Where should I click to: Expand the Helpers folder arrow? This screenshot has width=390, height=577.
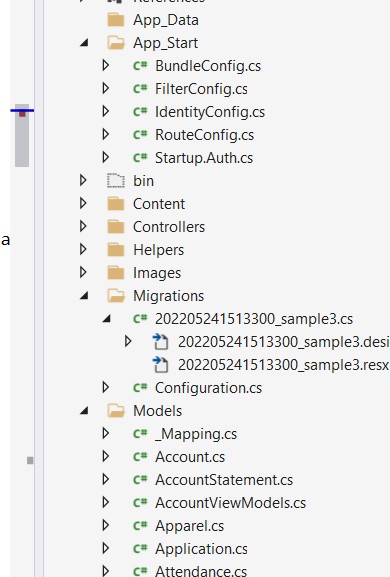click(83, 249)
